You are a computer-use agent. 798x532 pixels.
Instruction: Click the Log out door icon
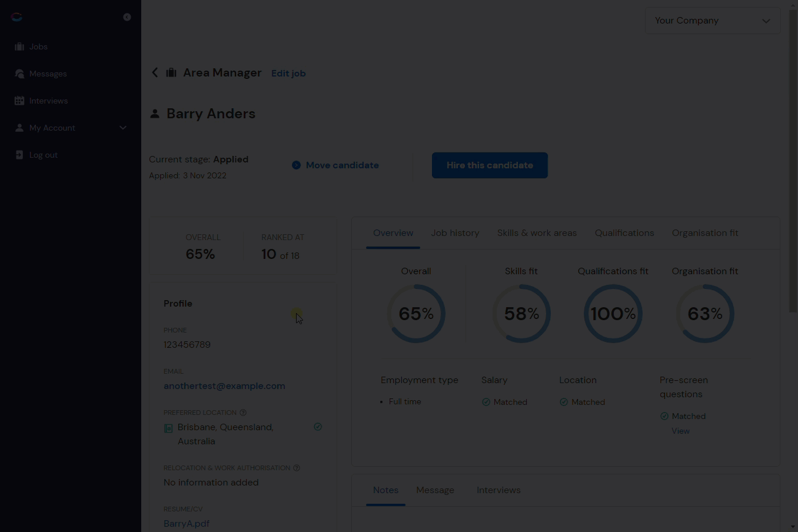(x=19, y=155)
